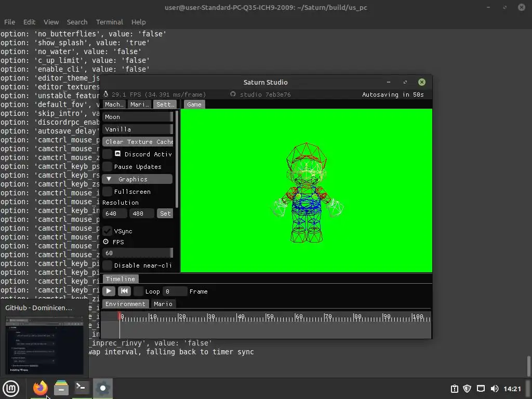Select the Game tab
532x399 pixels.
pyautogui.click(x=194, y=104)
